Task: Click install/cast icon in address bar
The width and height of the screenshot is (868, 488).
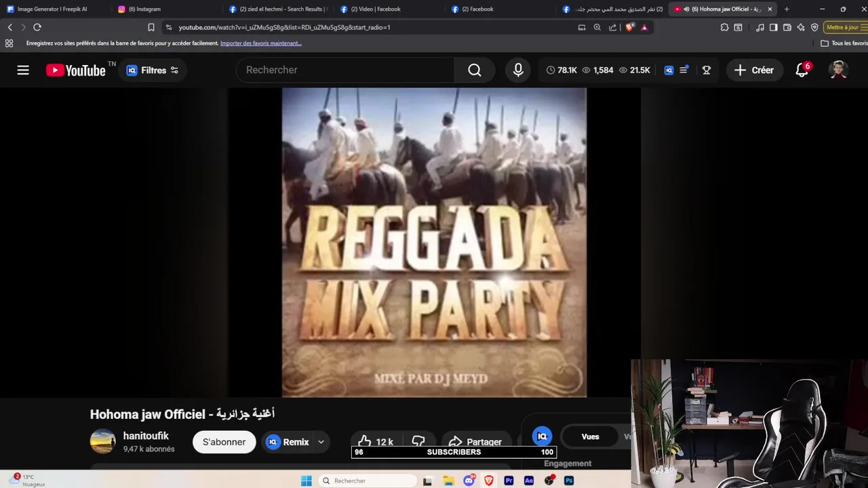Action: tap(581, 27)
